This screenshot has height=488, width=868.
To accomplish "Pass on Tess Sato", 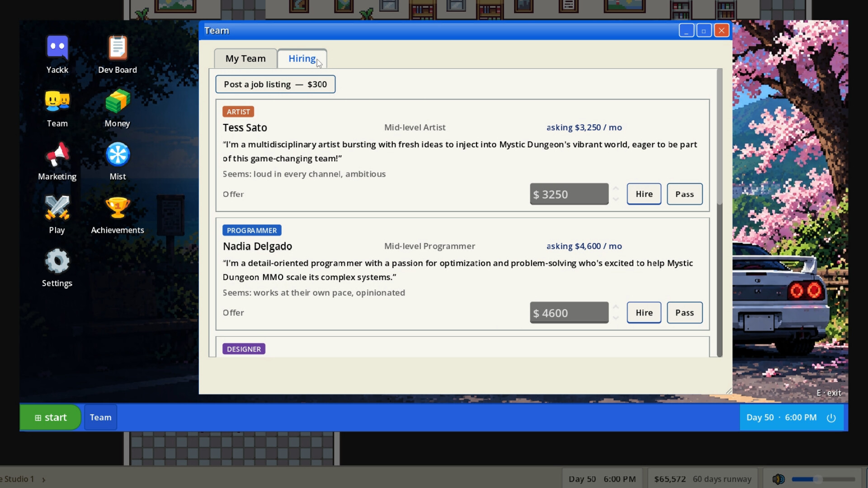I will [x=684, y=194].
